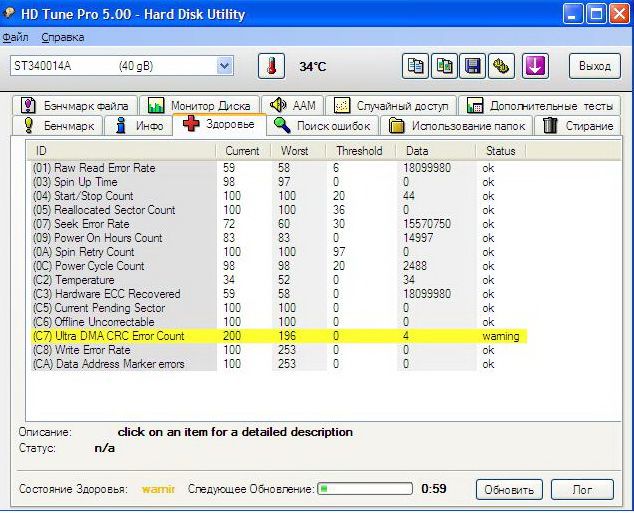Minimize the HD Tune Pro window

(572, 15)
